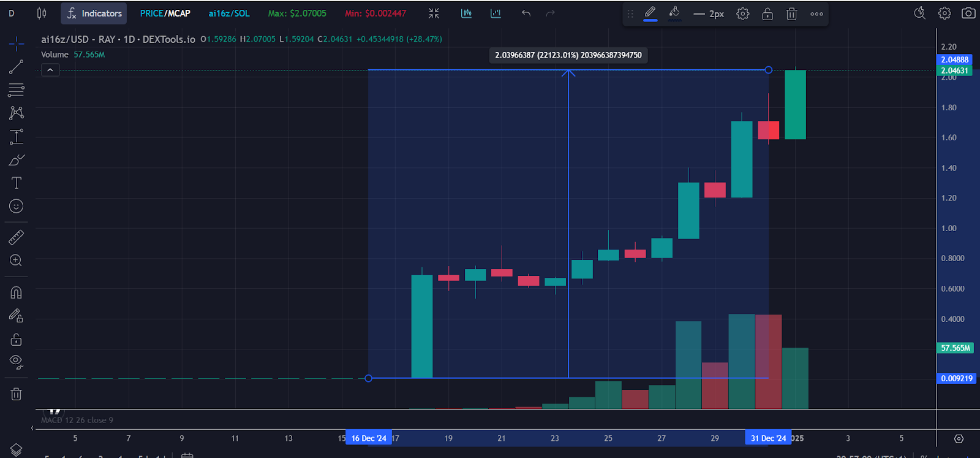Toggle magnet mode
980x458 pixels.
[17, 292]
